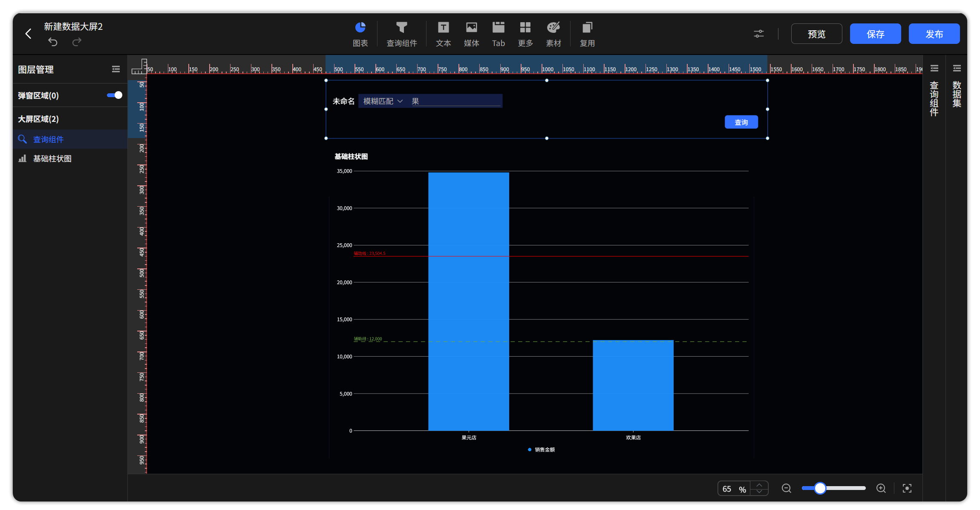
Task: Click the 大屏区域(2) section header
Action: point(38,119)
